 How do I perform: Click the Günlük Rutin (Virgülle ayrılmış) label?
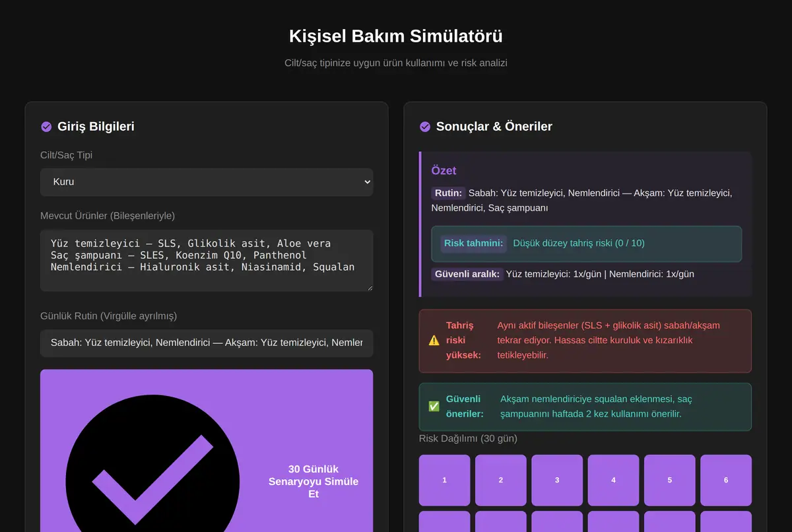pos(109,316)
